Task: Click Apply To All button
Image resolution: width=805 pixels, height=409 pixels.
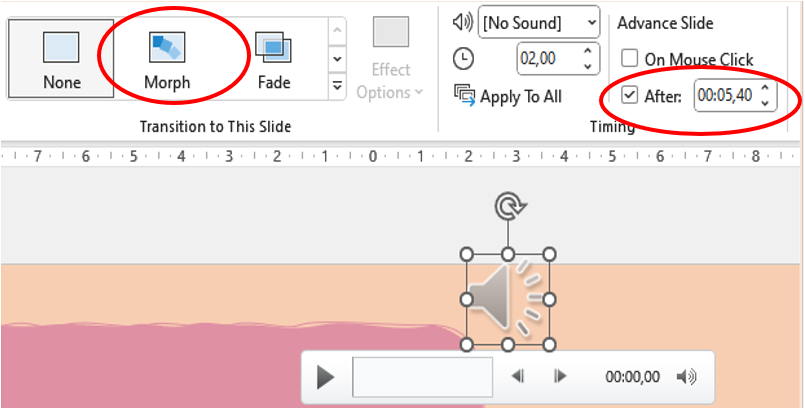Action: pyautogui.click(x=508, y=96)
